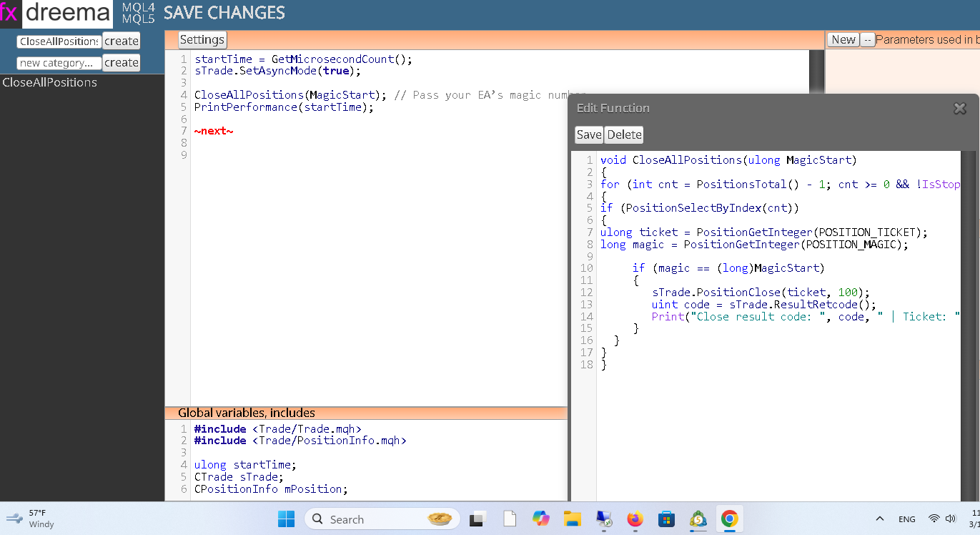Click SAVE CHANGES in the header
This screenshot has height=535, width=980.
tap(224, 13)
